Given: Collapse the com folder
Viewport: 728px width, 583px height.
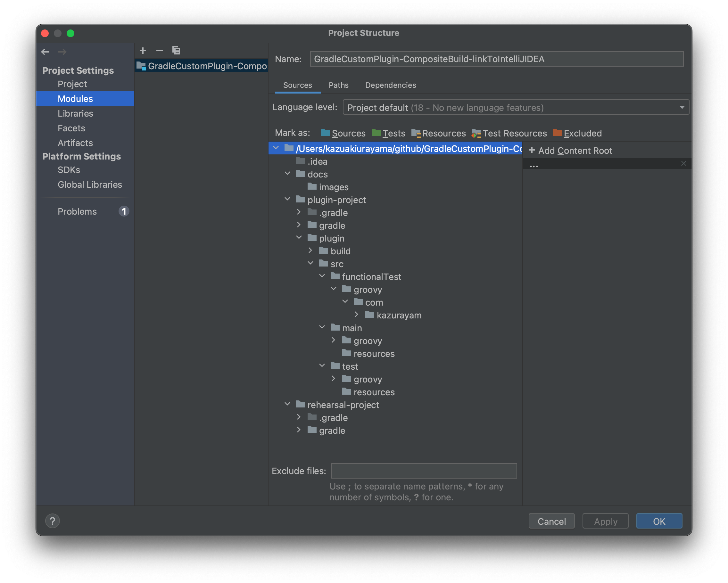Looking at the screenshot, I should coord(345,301).
